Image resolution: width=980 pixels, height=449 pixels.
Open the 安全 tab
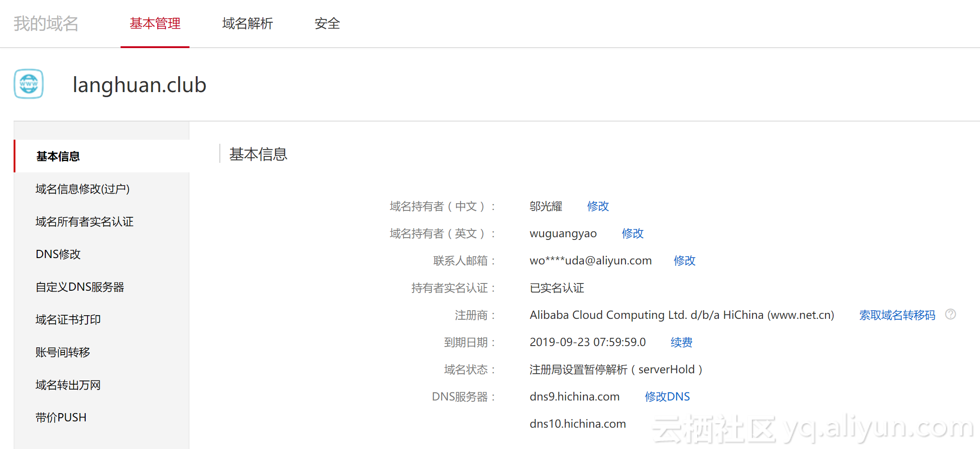(x=327, y=24)
